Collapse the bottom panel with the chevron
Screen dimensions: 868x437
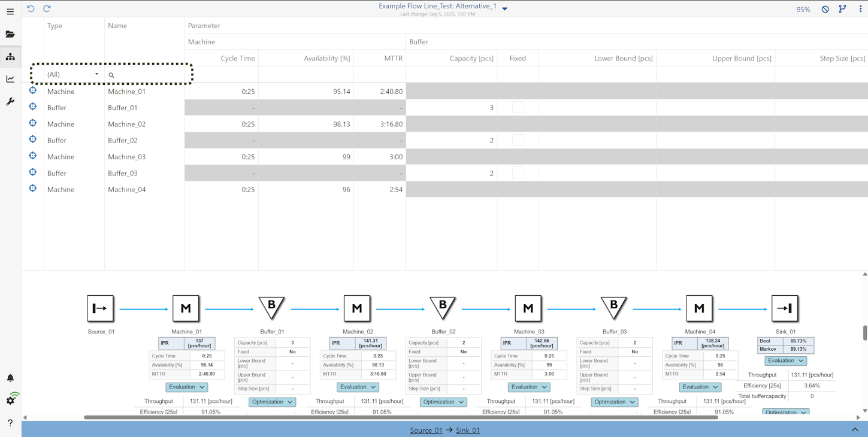click(854, 429)
